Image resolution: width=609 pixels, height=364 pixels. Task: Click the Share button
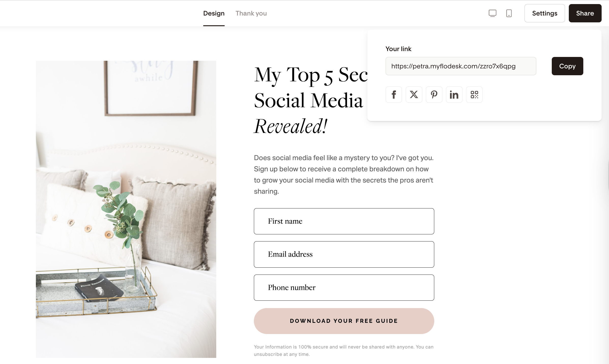tap(585, 13)
